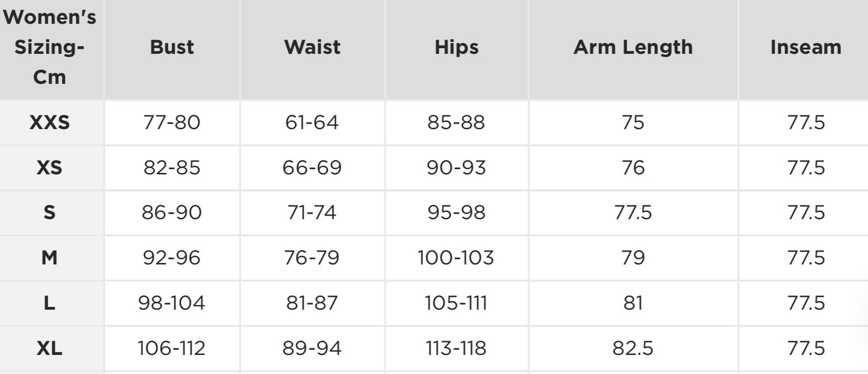Image resolution: width=868 pixels, height=374 pixels.
Task: Select the XXS size row label
Action: [50, 122]
